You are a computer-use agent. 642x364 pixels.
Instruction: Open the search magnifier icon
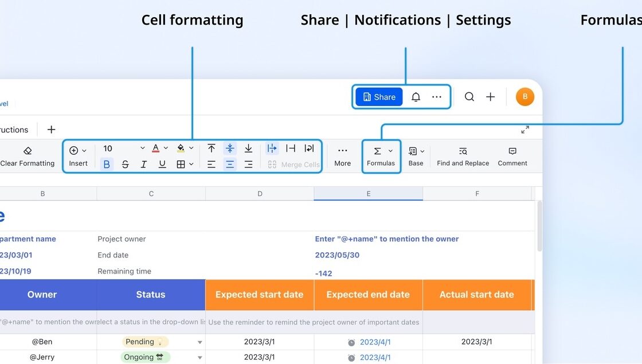point(469,97)
